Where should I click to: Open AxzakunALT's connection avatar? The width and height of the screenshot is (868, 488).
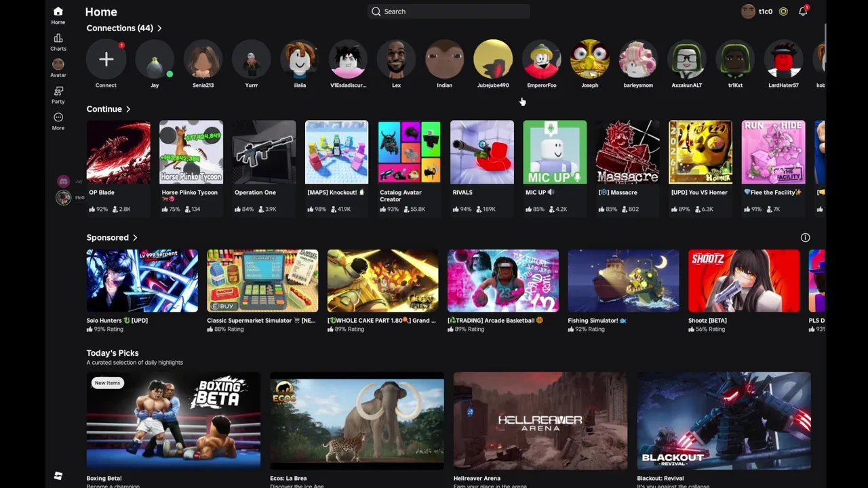[x=686, y=60]
